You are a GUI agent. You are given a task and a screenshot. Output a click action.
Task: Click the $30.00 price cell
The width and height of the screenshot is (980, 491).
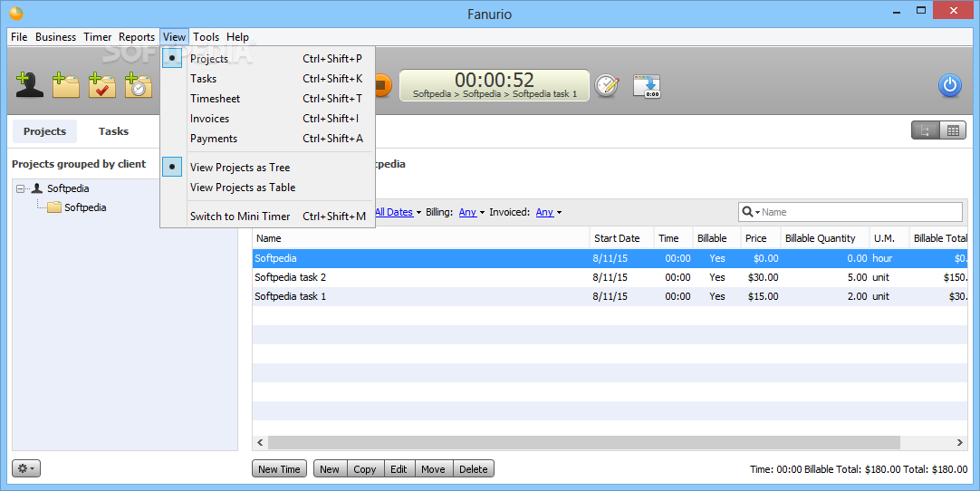click(763, 277)
